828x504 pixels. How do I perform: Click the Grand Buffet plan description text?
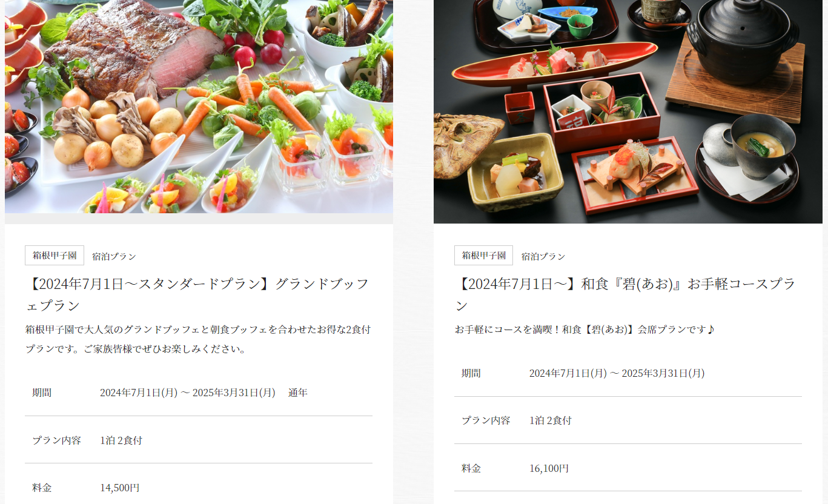(x=198, y=339)
